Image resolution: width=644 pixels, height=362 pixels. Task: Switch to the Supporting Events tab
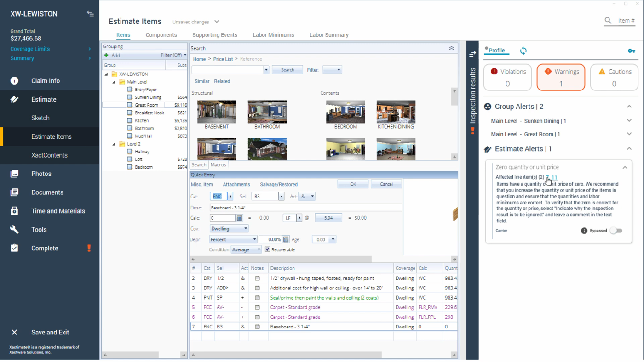[x=215, y=35]
